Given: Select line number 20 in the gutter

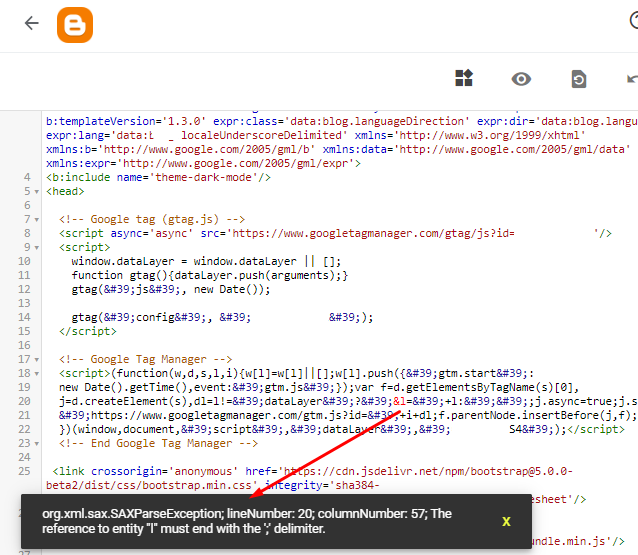Looking at the screenshot, I should point(24,401).
